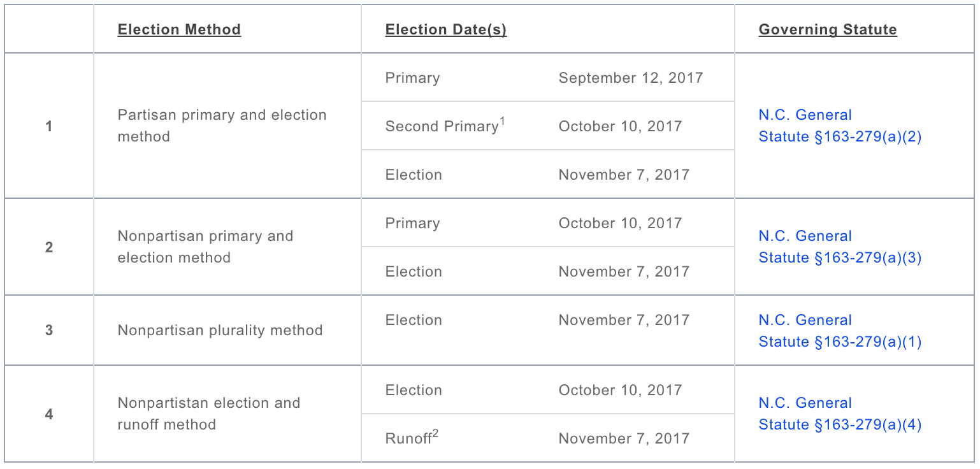Click the Election Date(s) column header
980x469 pixels.
445,29
